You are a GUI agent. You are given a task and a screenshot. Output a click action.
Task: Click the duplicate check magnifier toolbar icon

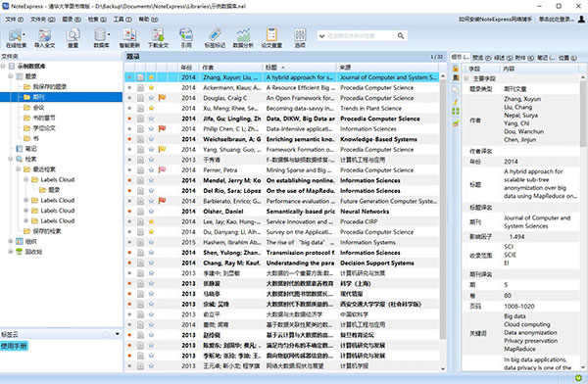73,38
